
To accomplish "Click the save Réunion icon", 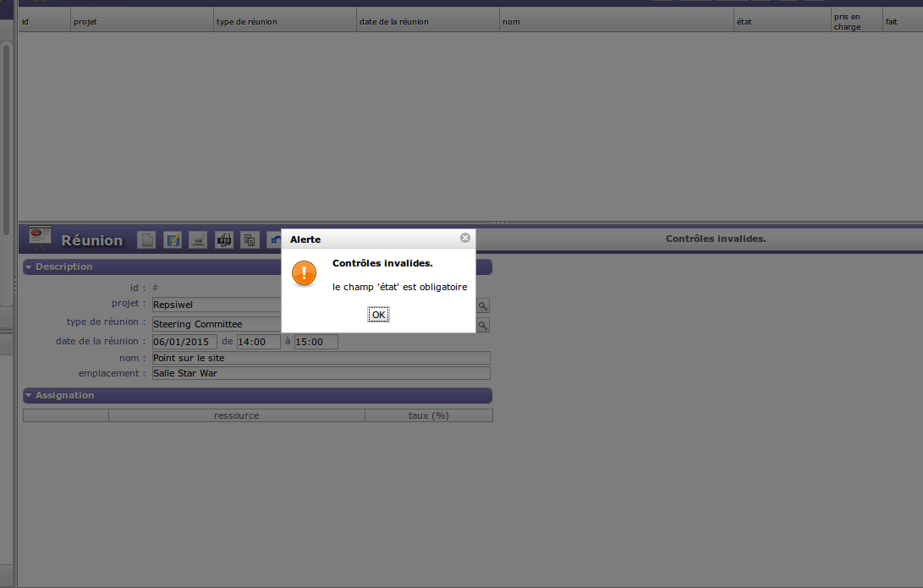I will pos(173,240).
